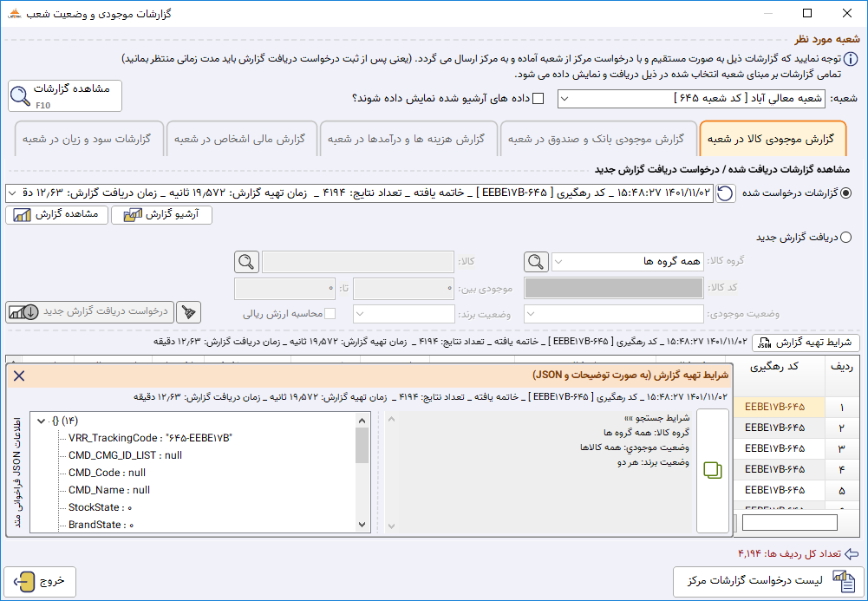The width and height of the screenshot is (868, 601).
Task: Select the StockState JSON tree entry
Action: tap(101, 507)
